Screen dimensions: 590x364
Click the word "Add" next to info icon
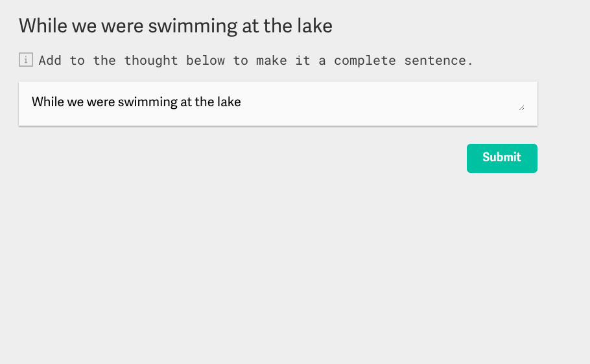(50, 60)
